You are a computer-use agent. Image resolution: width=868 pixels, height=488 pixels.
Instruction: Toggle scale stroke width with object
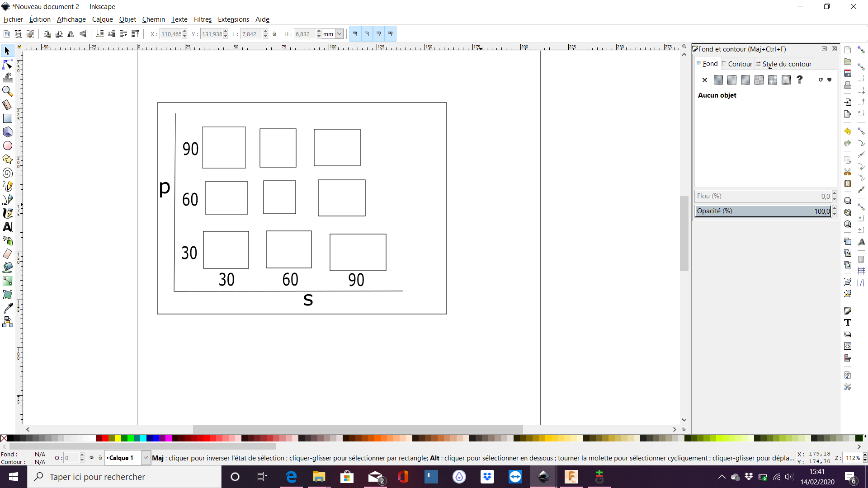(x=355, y=34)
